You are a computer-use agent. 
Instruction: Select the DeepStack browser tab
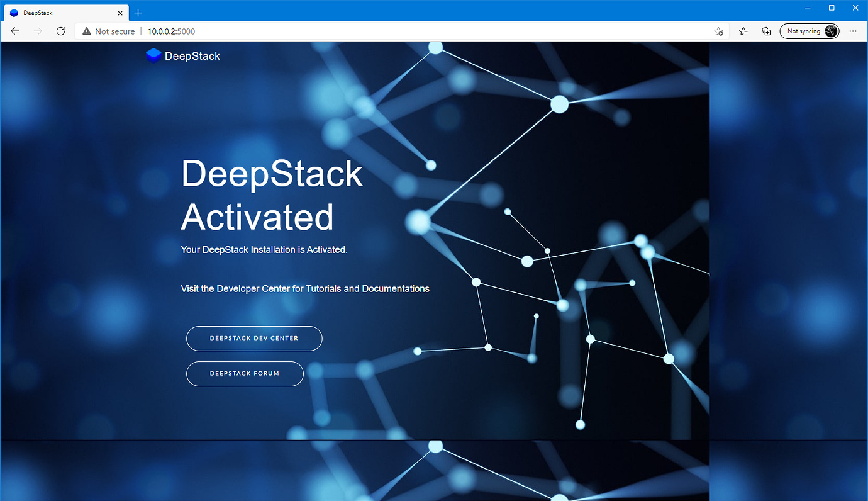pyautogui.click(x=63, y=13)
